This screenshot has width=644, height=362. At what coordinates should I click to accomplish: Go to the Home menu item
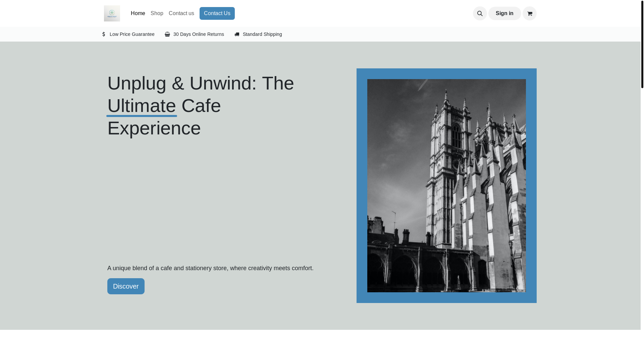pos(138,13)
